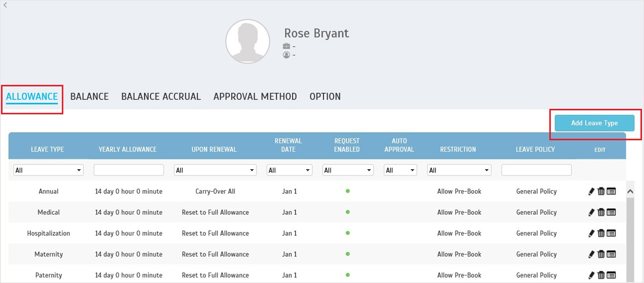Click the pencil edit icon for Maternity

(x=591, y=254)
